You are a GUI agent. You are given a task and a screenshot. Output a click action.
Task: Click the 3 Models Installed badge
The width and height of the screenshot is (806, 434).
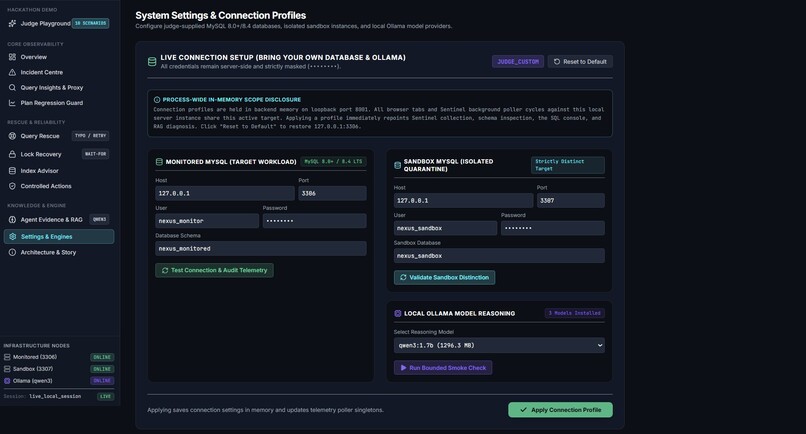pos(575,313)
